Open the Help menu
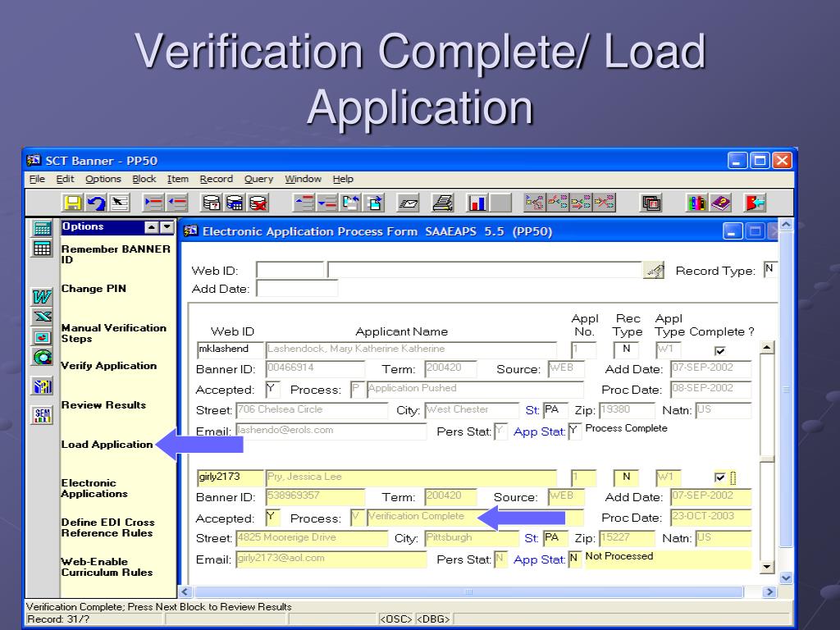840x630 pixels. click(x=343, y=179)
